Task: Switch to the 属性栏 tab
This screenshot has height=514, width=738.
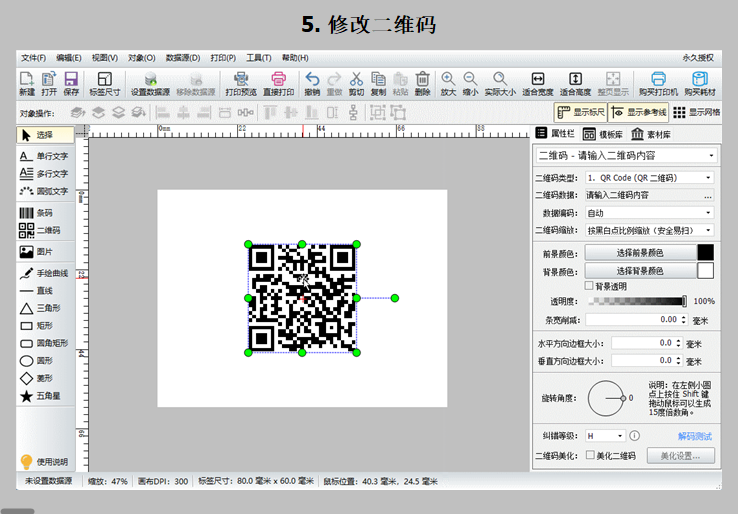Action: tap(555, 134)
